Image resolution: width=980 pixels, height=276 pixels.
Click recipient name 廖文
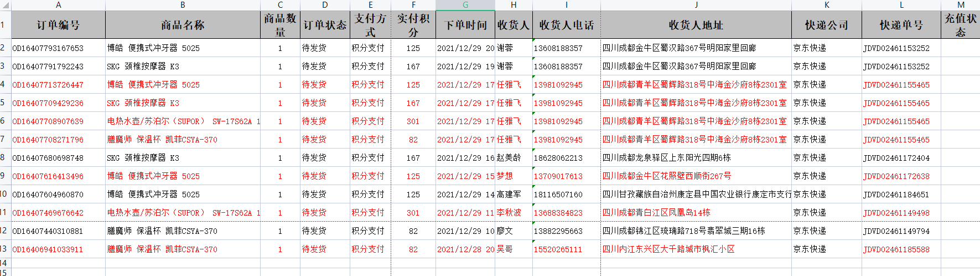505,231
